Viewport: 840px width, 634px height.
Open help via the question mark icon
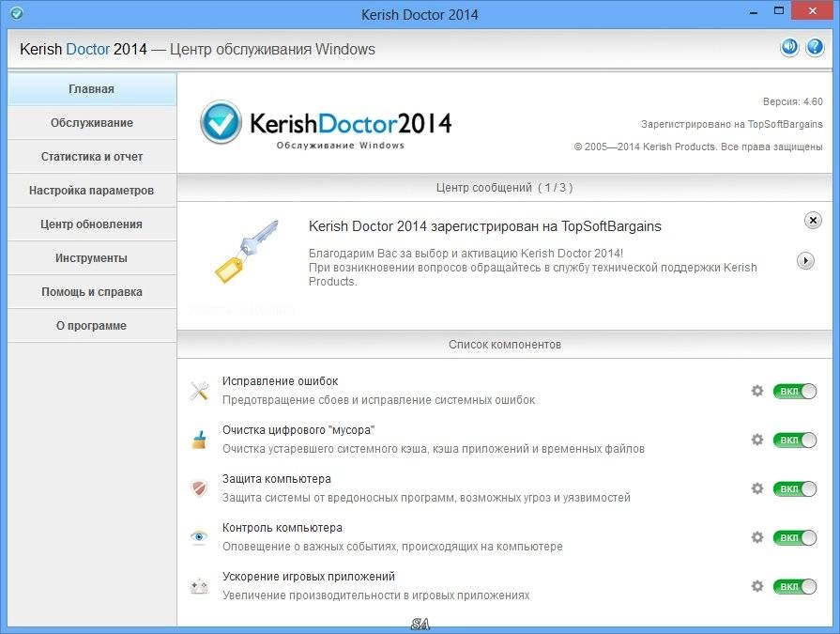coord(815,48)
